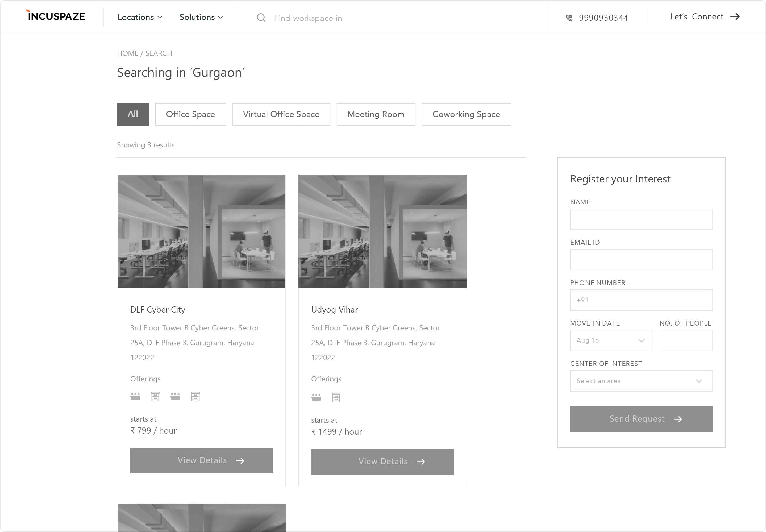The width and height of the screenshot is (766, 532).
Task: Click the search magnifier icon
Action: [261, 18]
